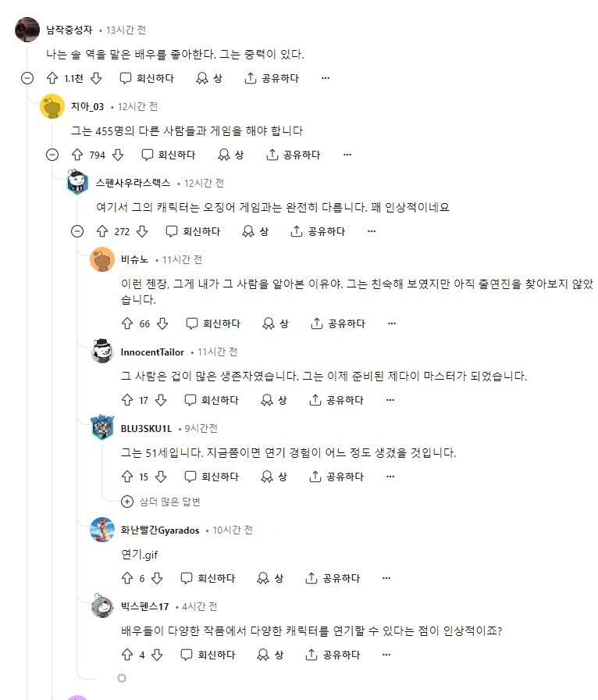Image resolution: width=598 pixels, height=700 pixels.
Task: Upvote 남작중성자's top comment
Action: pyautogui.click(x=53, y=78)
